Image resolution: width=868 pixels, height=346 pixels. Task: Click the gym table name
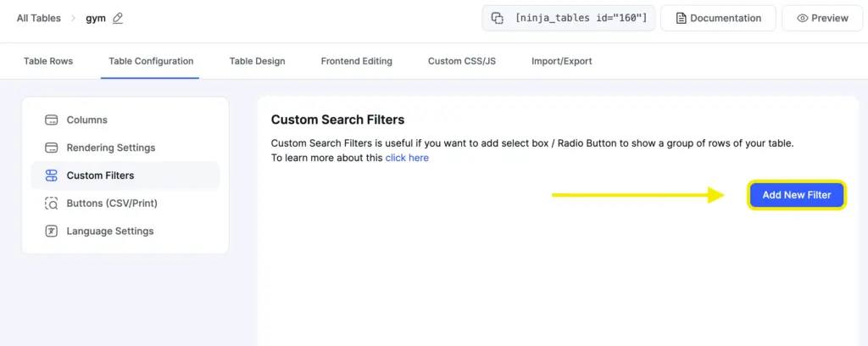click(x=96, y=19)
